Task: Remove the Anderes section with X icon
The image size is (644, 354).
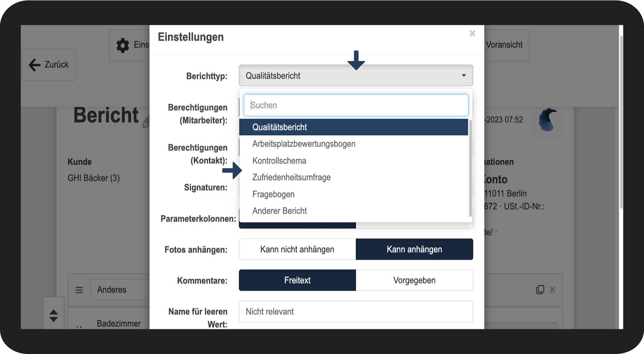Action: (x=553, y=289)
